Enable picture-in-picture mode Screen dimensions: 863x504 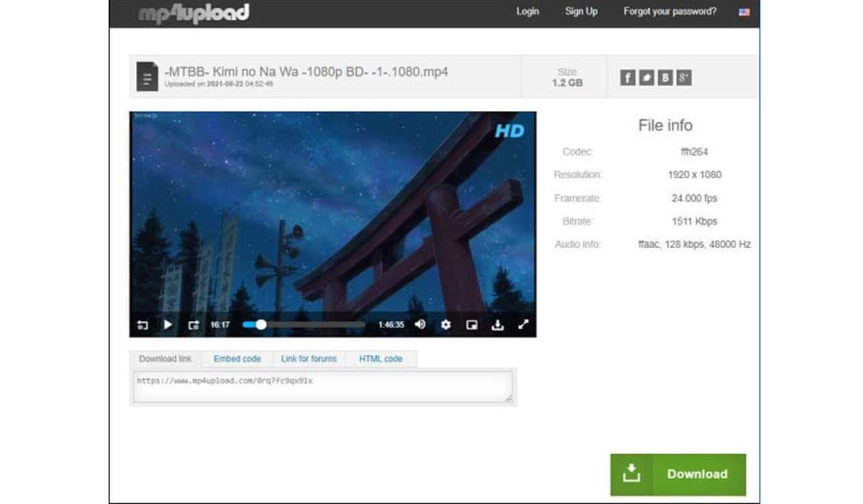point(471,325)
